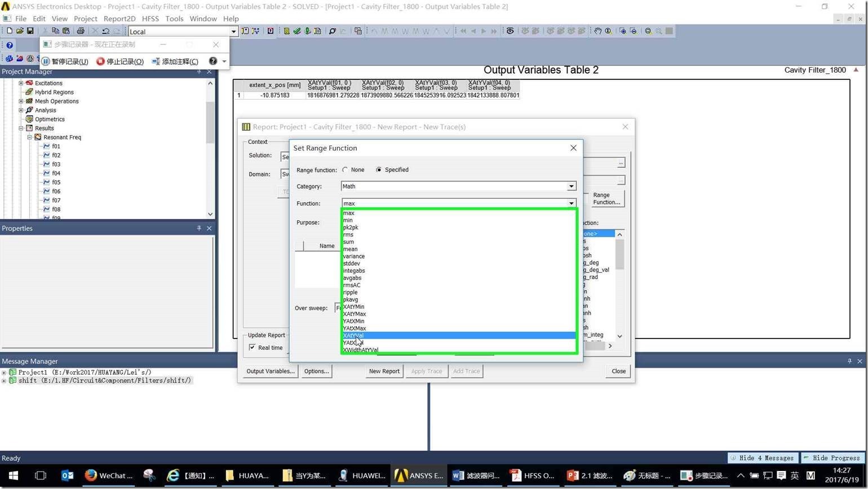
Task: Collapse the Resonant Freq tree node
Action: point(30,137)
